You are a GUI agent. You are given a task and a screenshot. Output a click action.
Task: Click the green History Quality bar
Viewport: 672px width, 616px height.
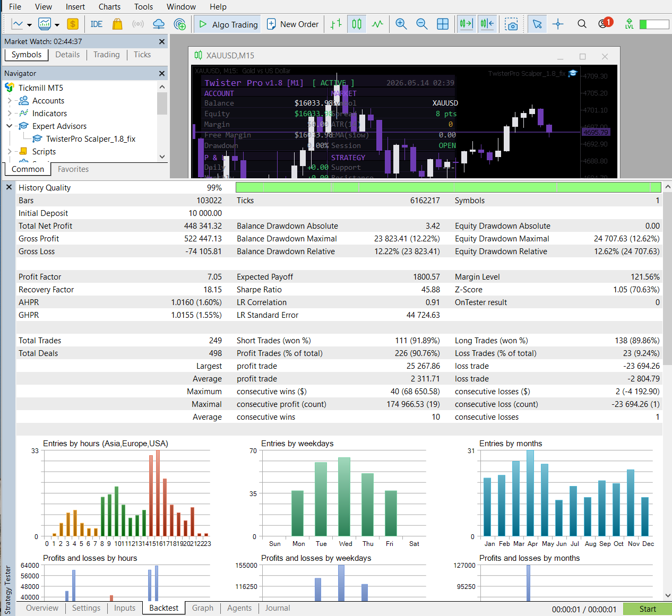[x=448, y=187]
